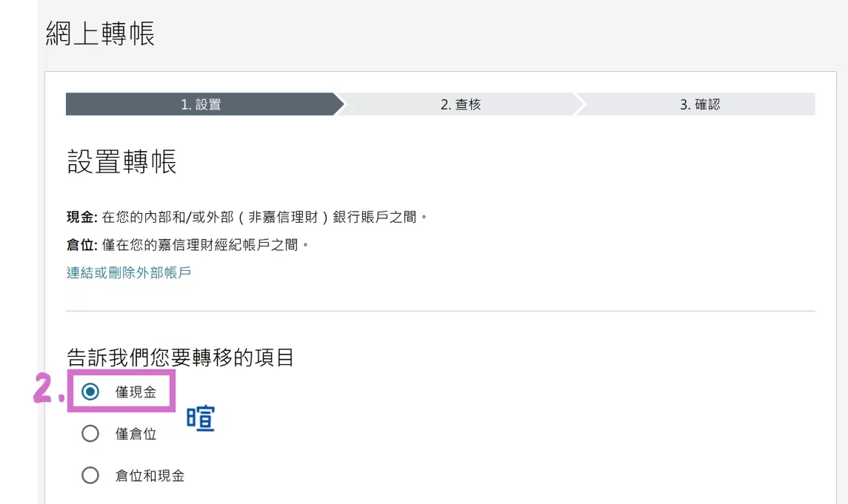Choose 倉位和現金 transfer option
Image resolution: width=848 pixels, height=504 pixels.
tap(90, 476)
